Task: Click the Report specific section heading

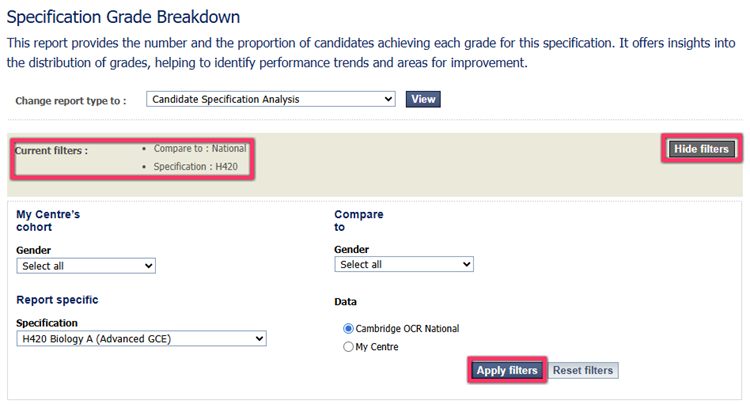Action: pyautogui.click(x=57, y=299)
